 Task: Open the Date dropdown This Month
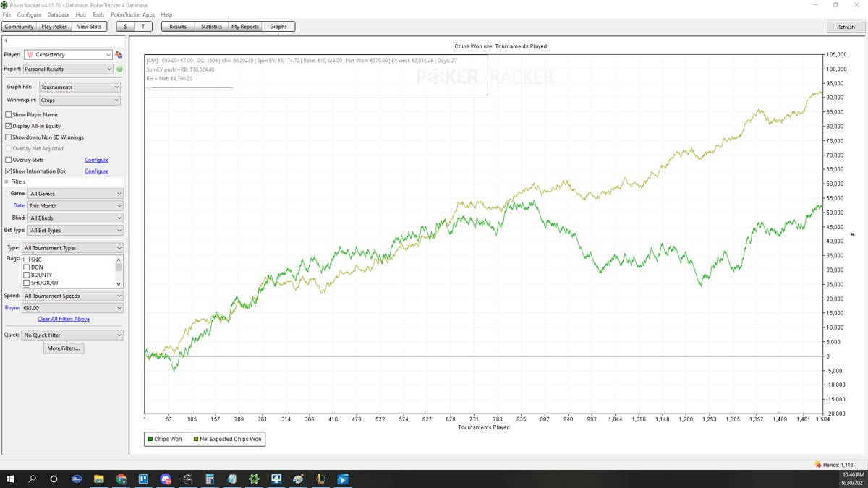tap(76, 206)
